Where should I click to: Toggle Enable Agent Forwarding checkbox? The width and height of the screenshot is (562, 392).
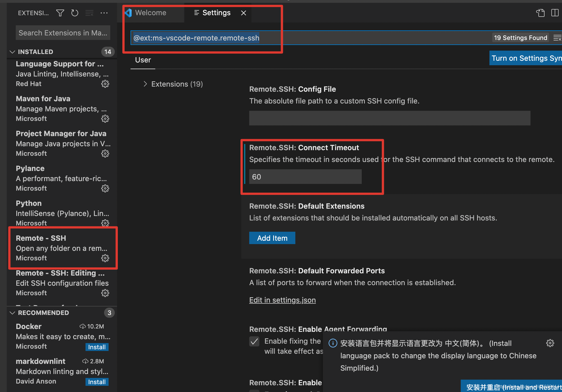coord(254,341)
